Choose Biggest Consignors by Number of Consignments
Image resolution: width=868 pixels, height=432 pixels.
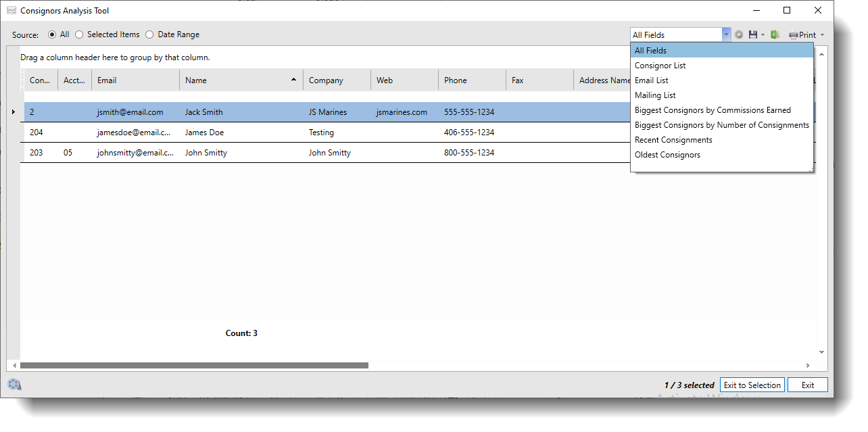point(721,125)
